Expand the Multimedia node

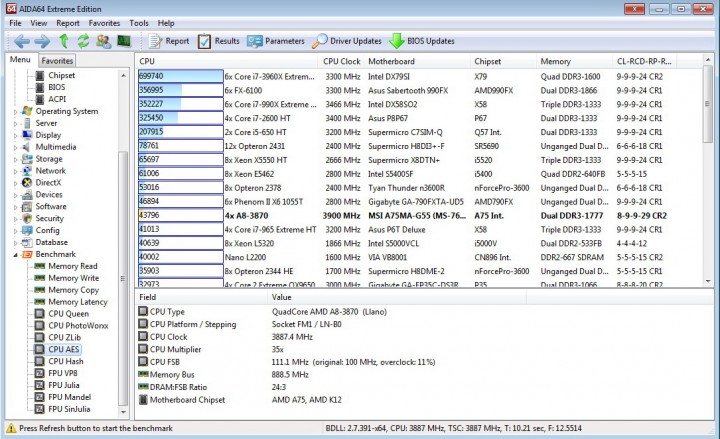(15, 147)
